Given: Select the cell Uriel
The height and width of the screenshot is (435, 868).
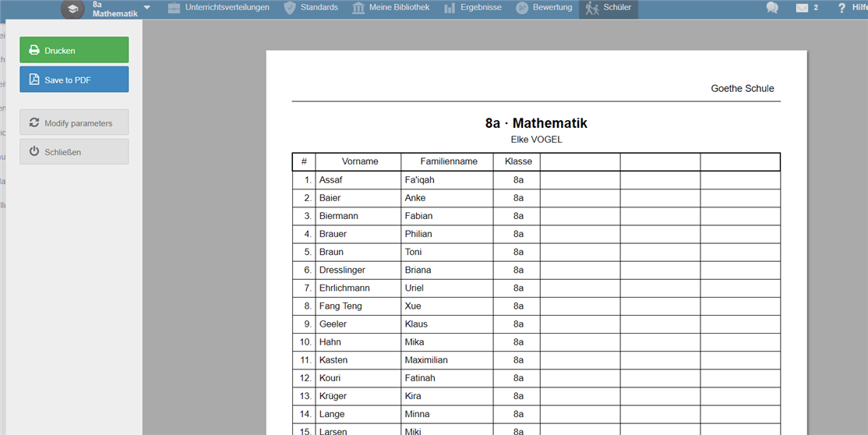Looking at the screenshot, I should click(x=447, y=288).
